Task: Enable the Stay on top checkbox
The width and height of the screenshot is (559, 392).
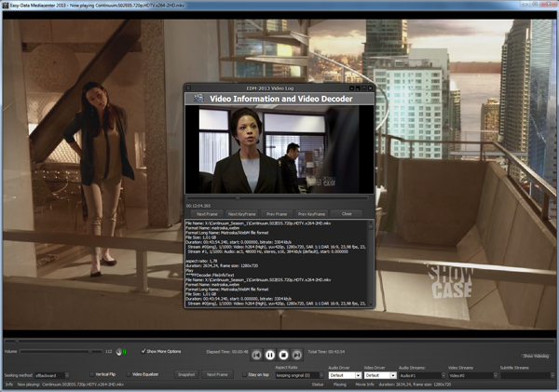Action: tap(244, 374)
